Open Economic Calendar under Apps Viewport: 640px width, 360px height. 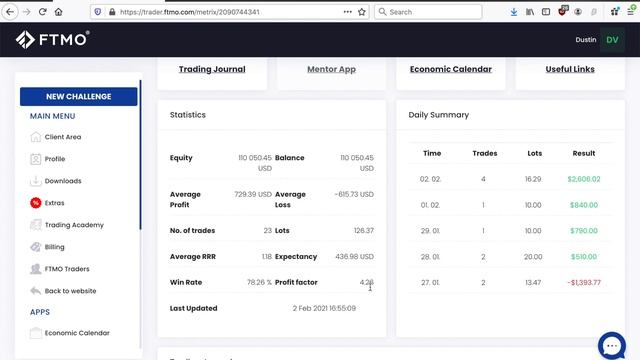click(x=77, y=333)
